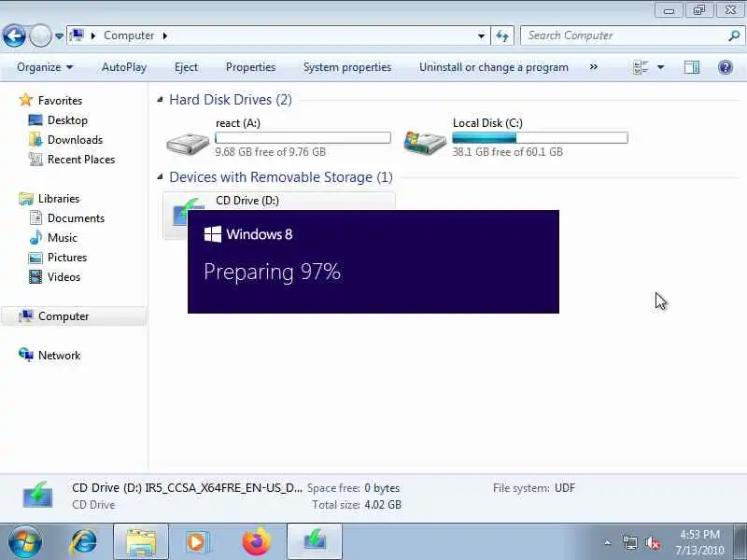Eject the selected drive

186,67
